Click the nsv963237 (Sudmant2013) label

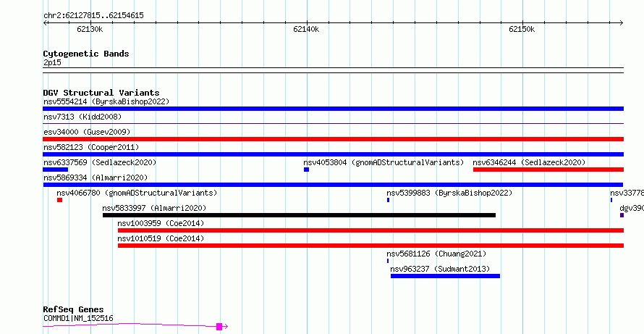point(440,269)
